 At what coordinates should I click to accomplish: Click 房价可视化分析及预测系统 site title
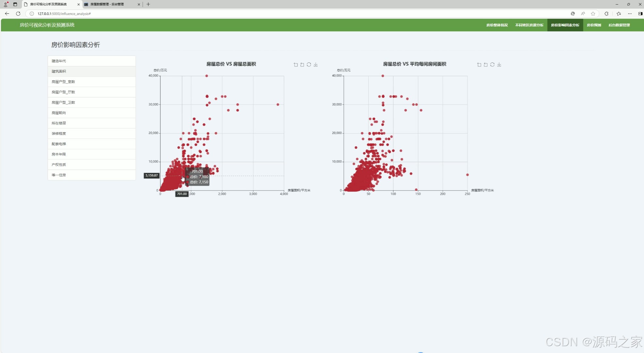click(x=47, y=25)
